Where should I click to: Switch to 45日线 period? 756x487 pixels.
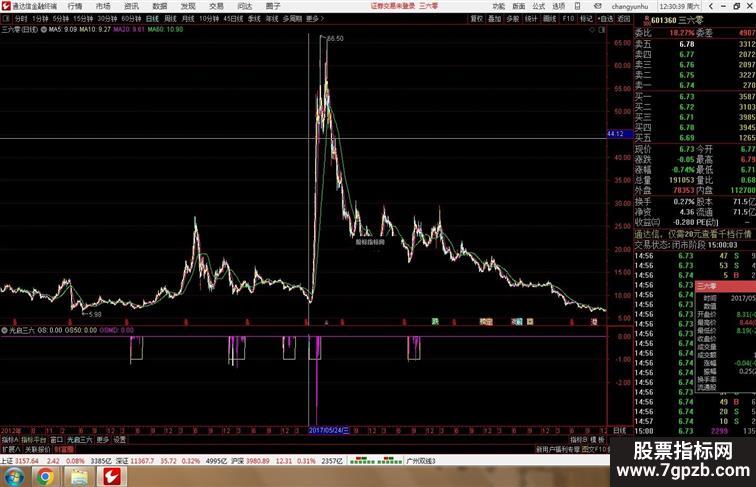click(233, 19)
